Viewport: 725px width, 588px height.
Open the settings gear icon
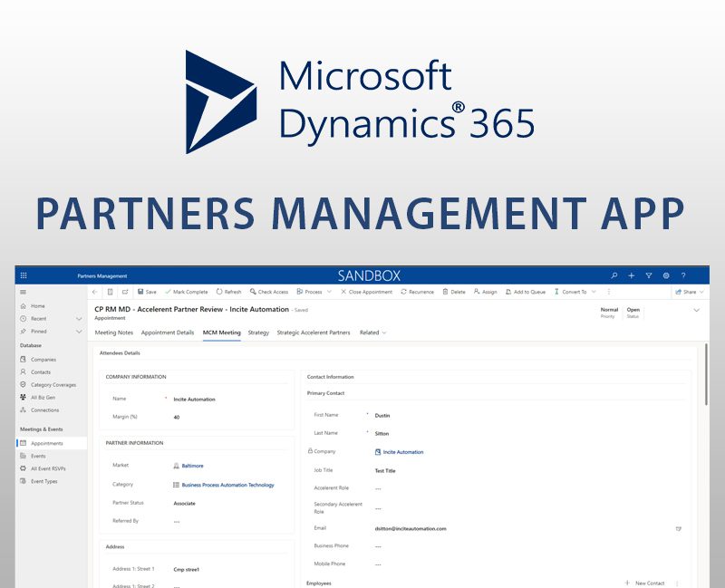pos(666,275)
